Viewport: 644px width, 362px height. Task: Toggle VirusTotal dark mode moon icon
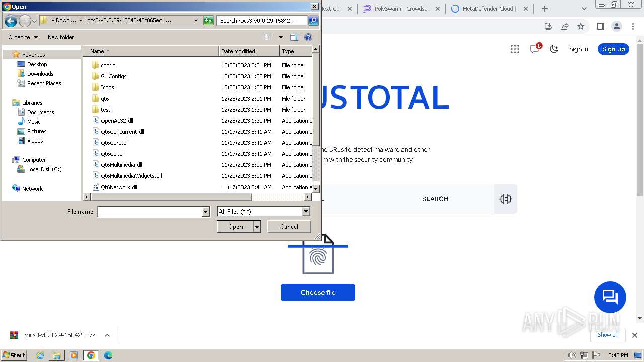pos(554,49)
